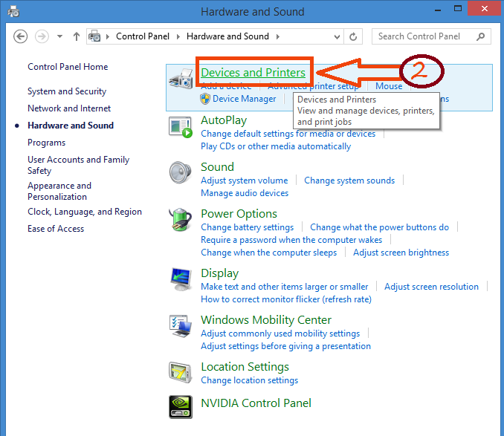Click the Forward arrow navigation button
This screenshot has height=436, width=504.
[42, 36]
